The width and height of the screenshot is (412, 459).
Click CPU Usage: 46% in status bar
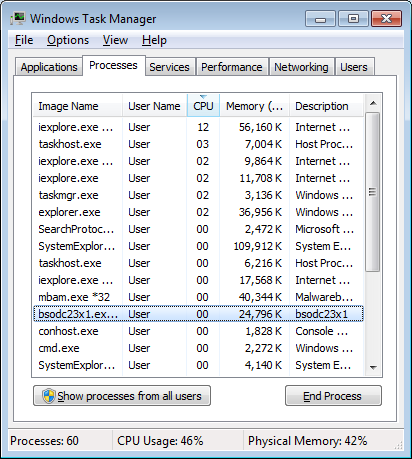coord(160,441)
